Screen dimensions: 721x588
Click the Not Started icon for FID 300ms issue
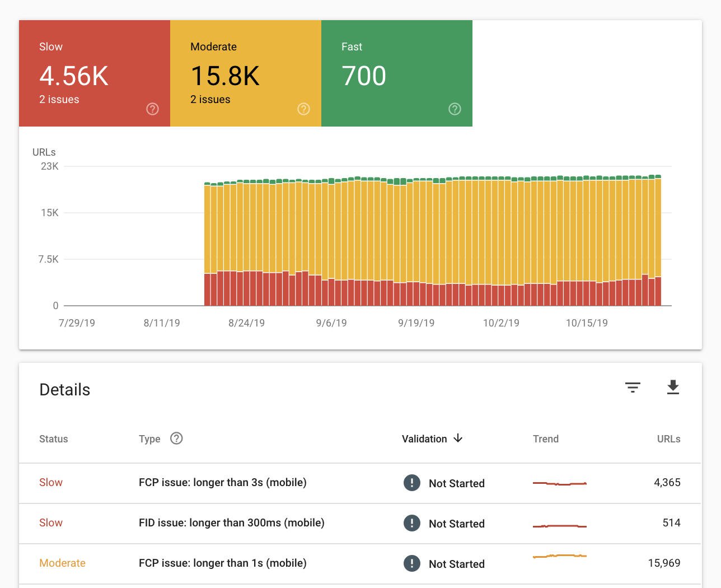pyautogui.click(x=412, y=523)
